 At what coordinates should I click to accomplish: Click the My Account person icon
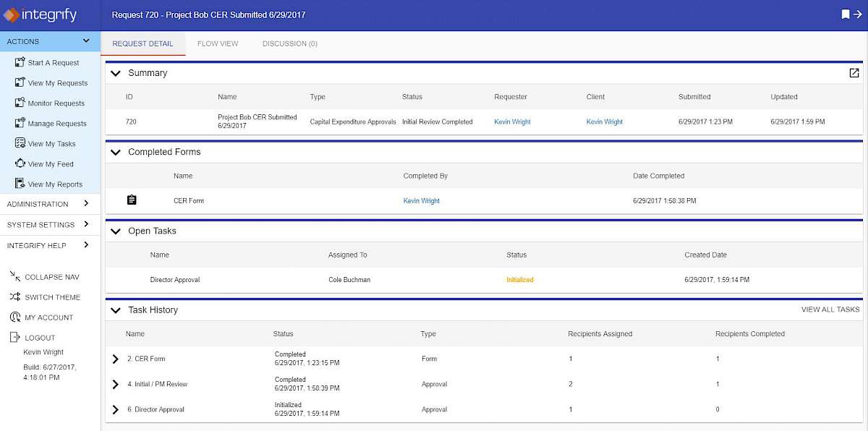[x=15, y=317]
